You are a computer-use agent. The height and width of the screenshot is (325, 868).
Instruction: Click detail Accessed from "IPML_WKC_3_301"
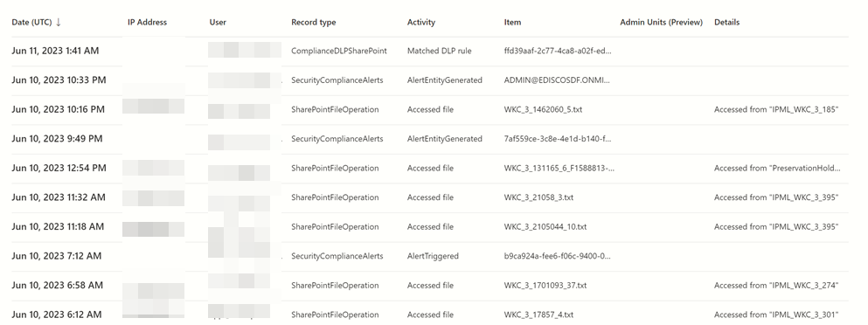click(x=776, y=315)
